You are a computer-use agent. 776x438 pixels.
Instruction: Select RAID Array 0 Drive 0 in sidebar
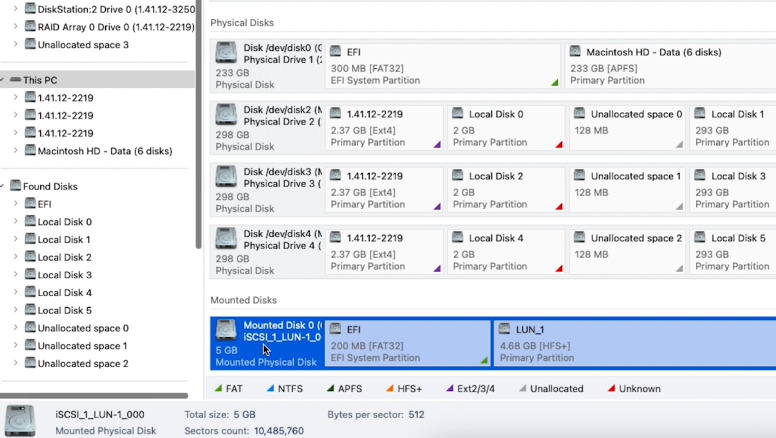pos(116,27)
